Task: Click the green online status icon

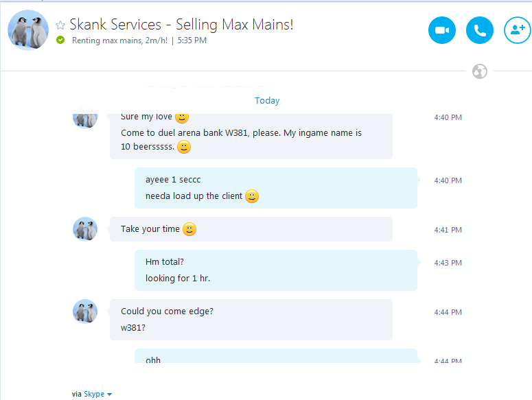Action: (x=60, y=40)
